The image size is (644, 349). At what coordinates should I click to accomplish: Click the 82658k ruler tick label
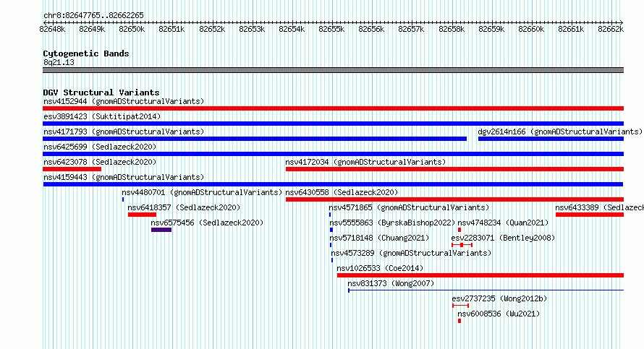tap(452, 29)
